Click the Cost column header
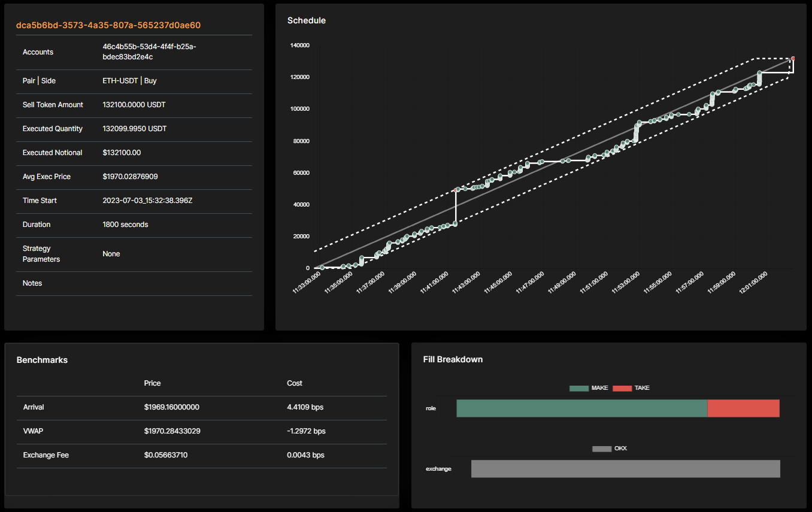The width and height of the screenshot is (812, 512). 295,383
